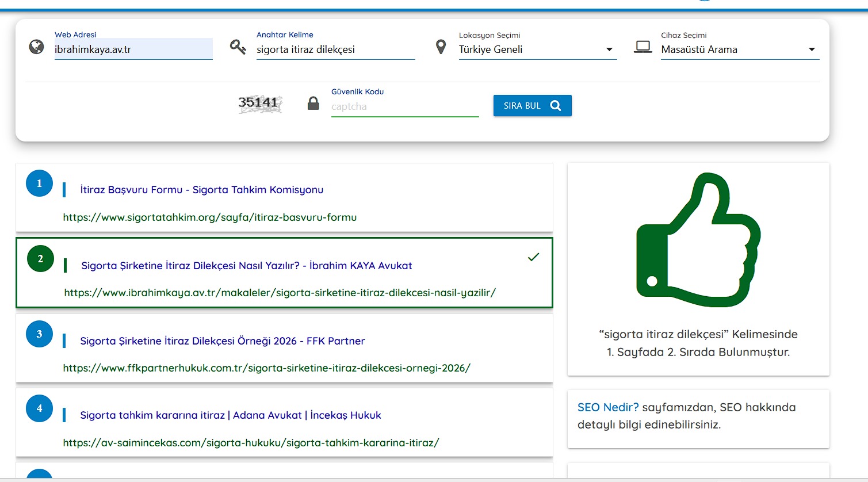The width and height of the screenshot is (868, 482).
Task: Click the green thumbs-up icon
Action: (x=698, y=239)
